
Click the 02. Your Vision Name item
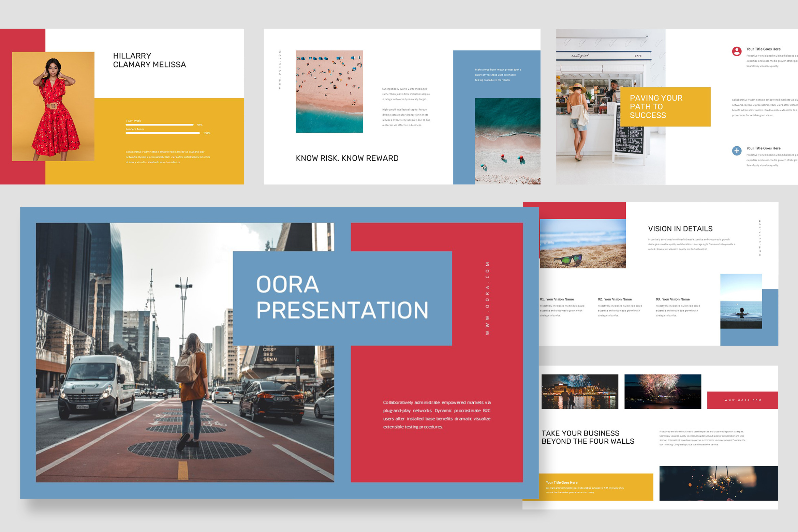[615, 299]
